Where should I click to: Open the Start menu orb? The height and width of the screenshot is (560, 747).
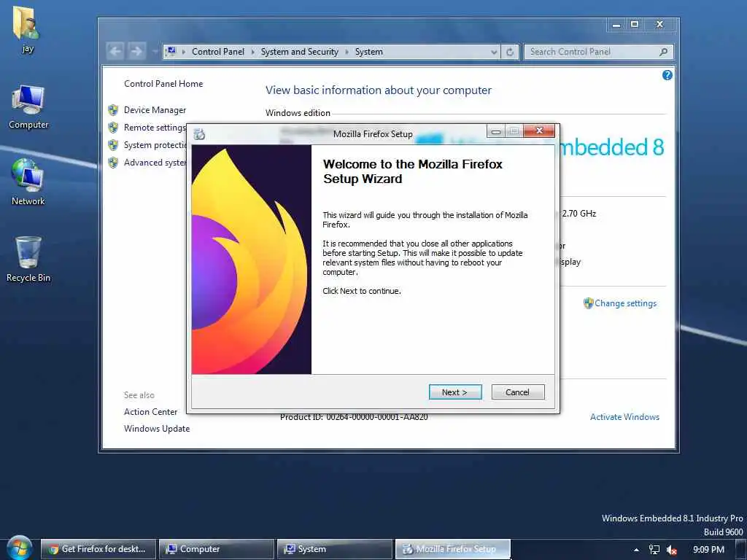20,548
